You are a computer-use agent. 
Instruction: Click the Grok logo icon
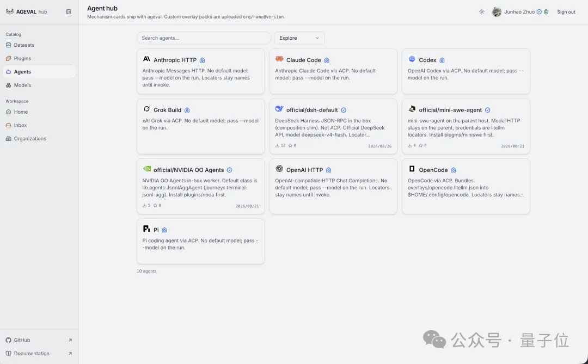[146, 109]
